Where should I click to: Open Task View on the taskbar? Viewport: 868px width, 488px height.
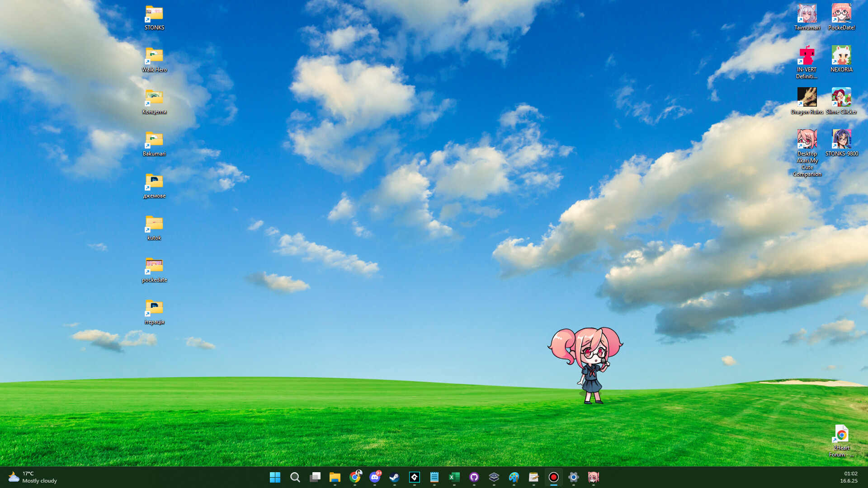point(315,477)
